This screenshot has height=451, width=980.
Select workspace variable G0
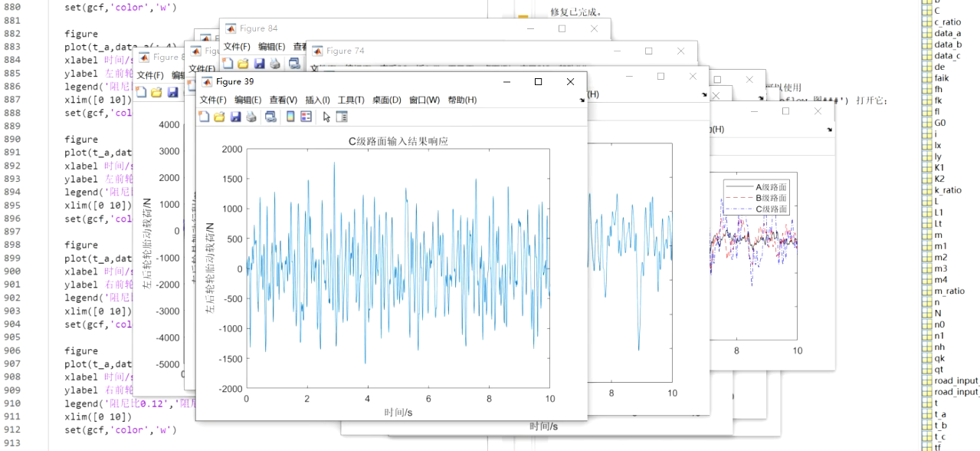[935, 123]
